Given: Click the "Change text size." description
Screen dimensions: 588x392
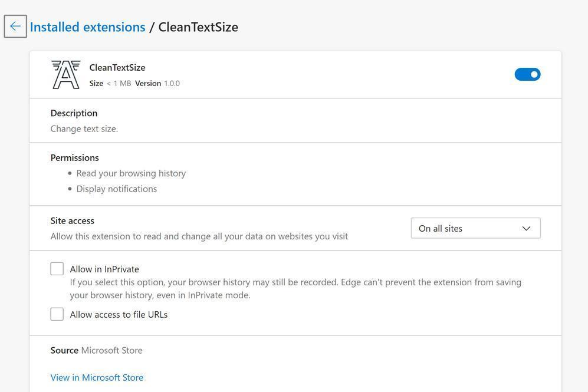Looking at the screenshot, I should click(x=84, y=129).
